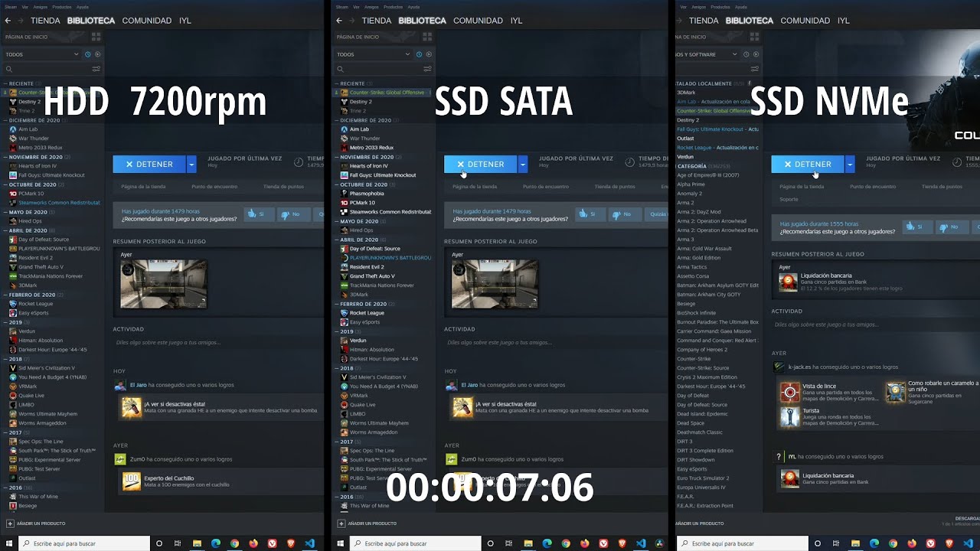Open El Jaro avatar in HDD window

(x=120, y=386)
